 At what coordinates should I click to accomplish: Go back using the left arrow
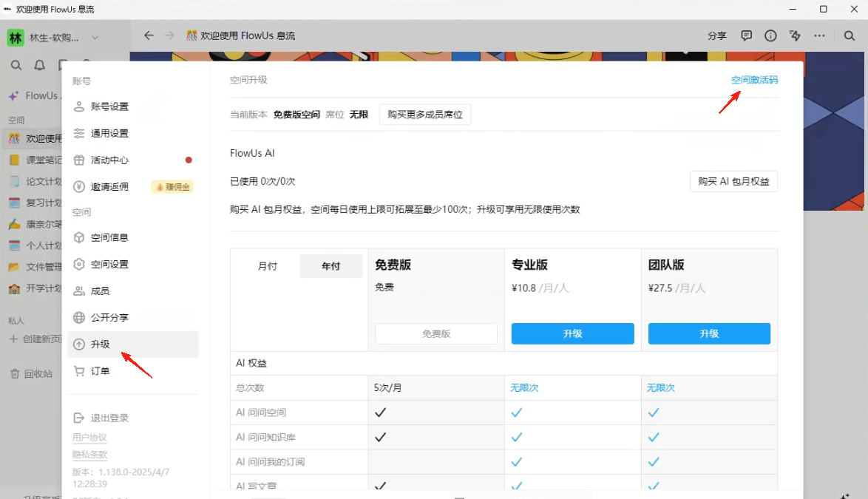149,35
